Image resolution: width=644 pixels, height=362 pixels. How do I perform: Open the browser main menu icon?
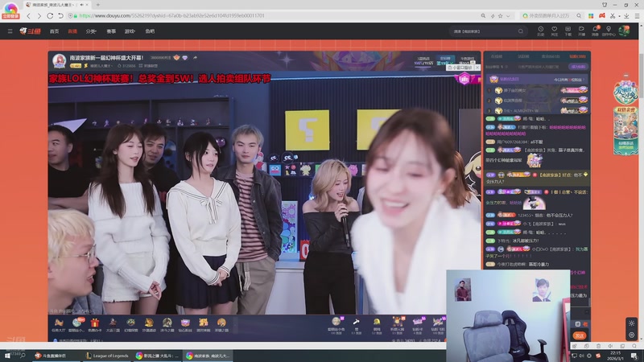pyautogui.click(x=637, y=16)
